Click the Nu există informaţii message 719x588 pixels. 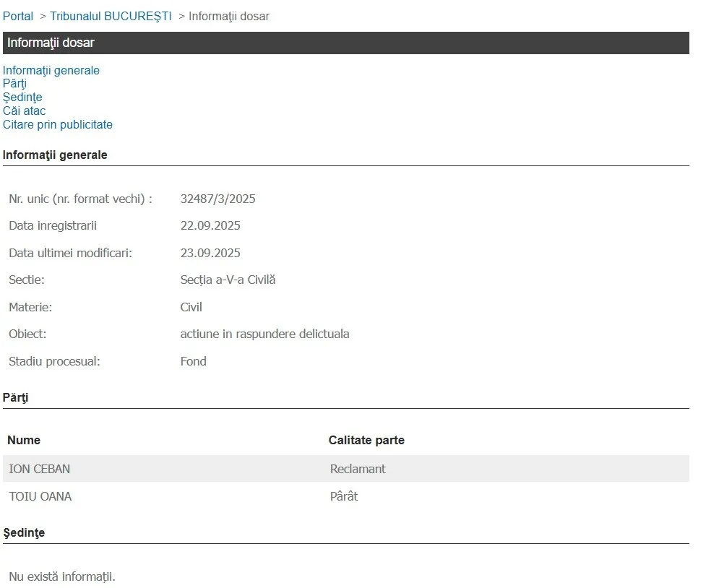coord(62,576)
